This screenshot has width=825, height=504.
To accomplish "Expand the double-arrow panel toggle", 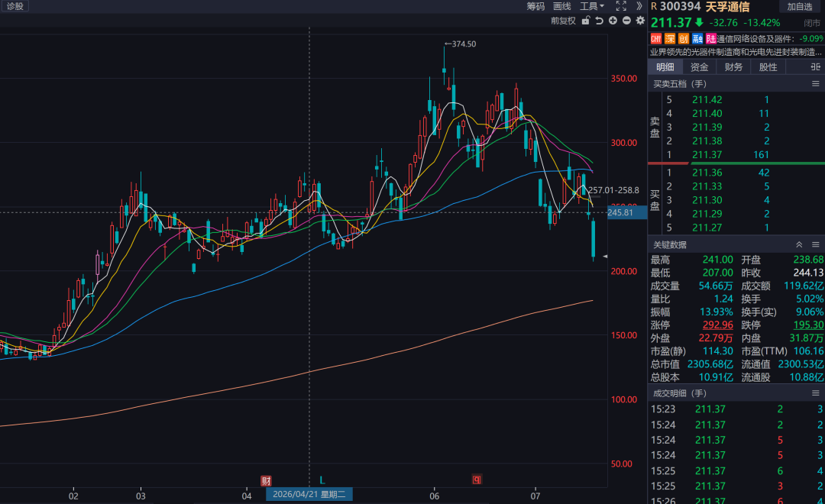I will tap(639, 6).
